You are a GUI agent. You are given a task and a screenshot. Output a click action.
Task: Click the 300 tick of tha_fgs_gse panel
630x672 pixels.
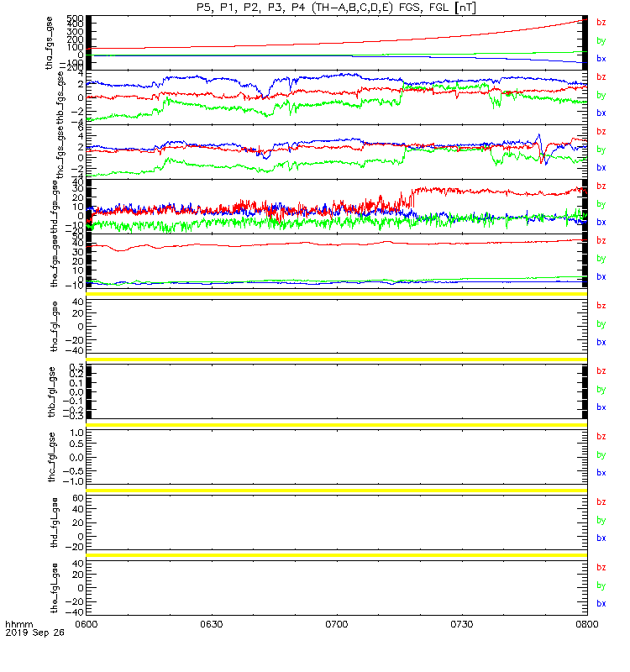[x=75, y=32]
